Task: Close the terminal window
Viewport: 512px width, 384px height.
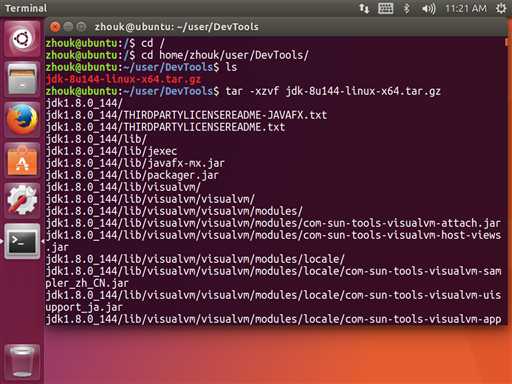Action: click(55, 27)
